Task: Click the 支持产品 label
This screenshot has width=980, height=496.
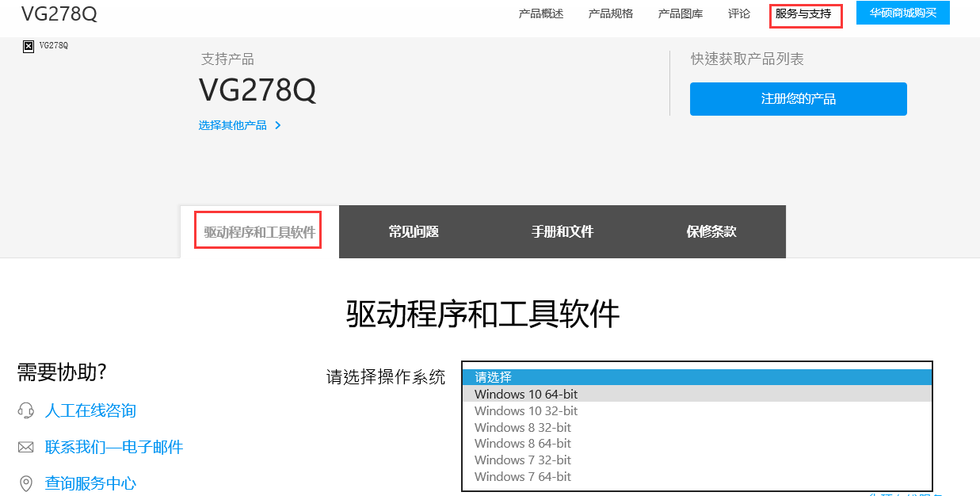Action: tap(227, 59)
